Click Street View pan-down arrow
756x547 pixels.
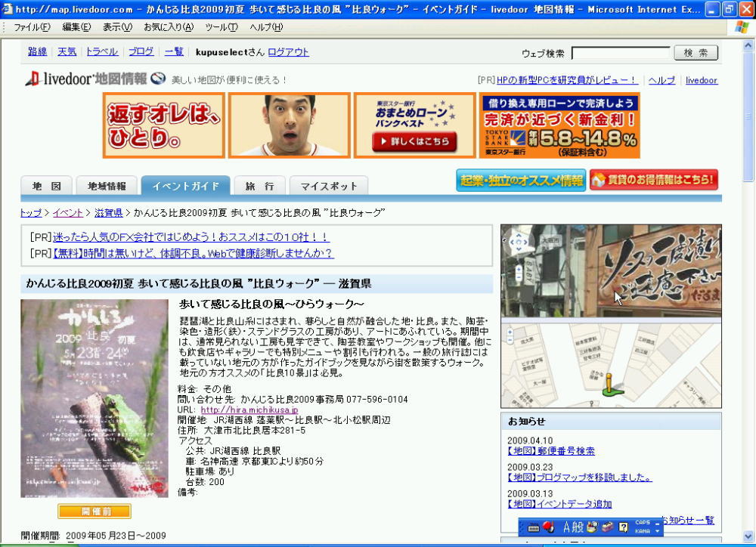click(x=519, y=249)
